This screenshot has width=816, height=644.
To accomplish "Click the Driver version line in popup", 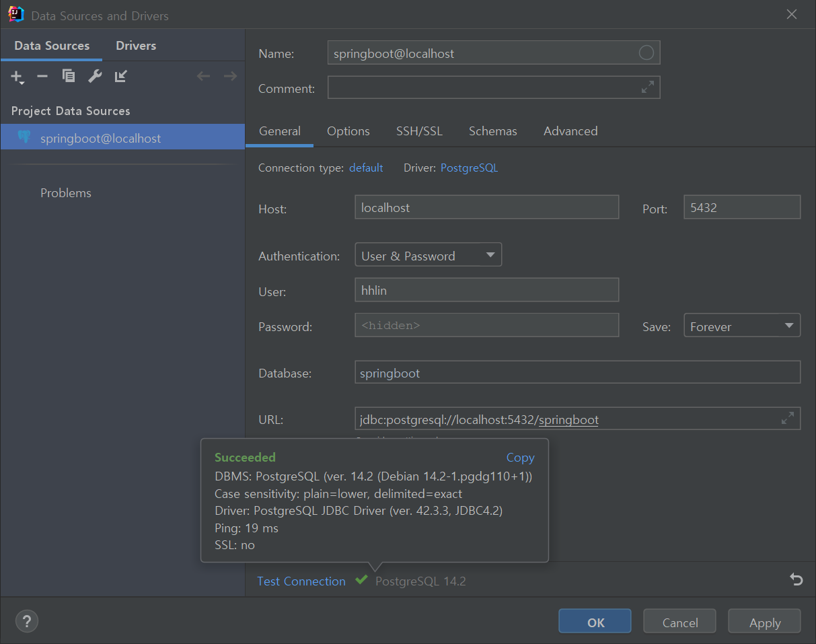I will tap(359, 511).
